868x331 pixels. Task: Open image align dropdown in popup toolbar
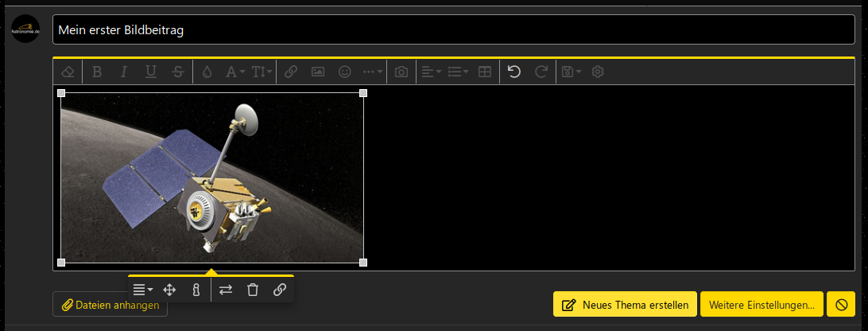143,290
